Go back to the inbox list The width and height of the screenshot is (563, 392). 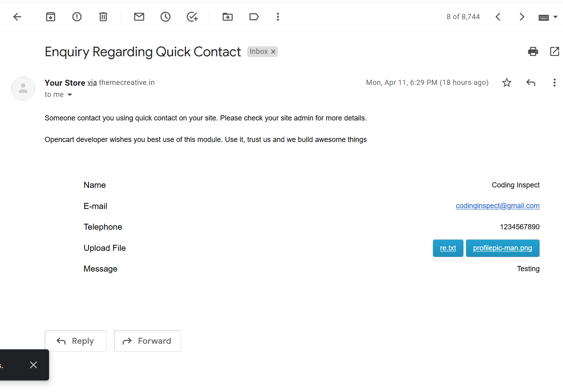17,17
